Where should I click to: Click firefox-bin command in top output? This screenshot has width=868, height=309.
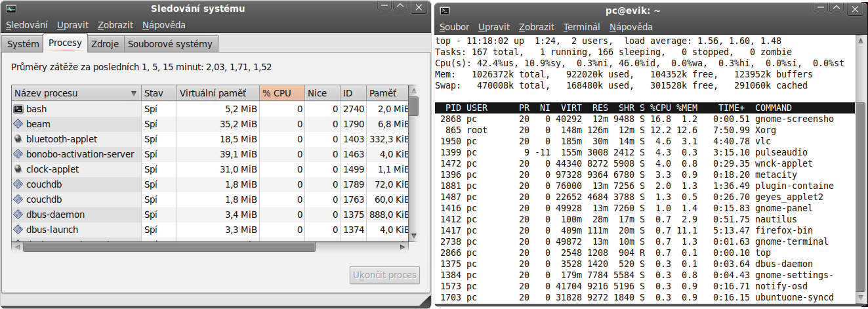coord(785,230)
